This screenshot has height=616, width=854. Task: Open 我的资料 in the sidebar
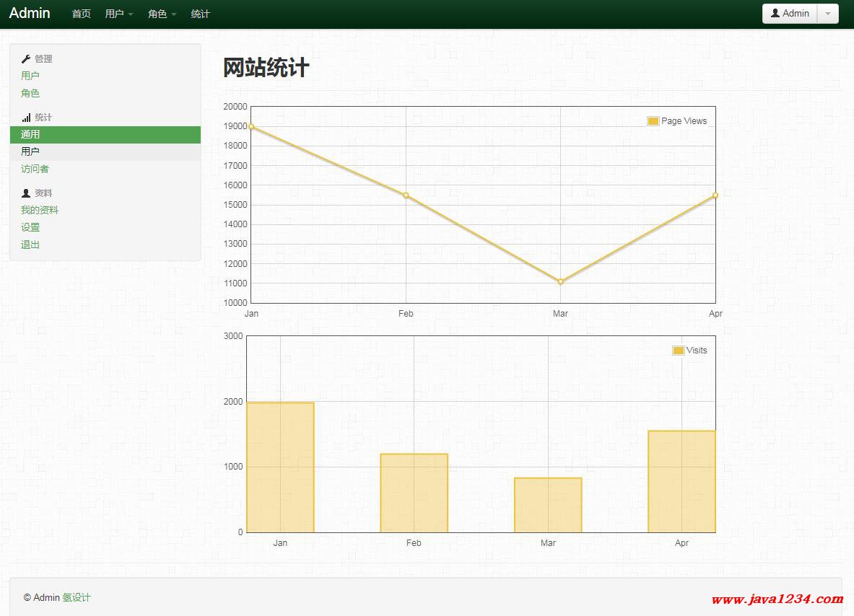(x=39, y=210)
